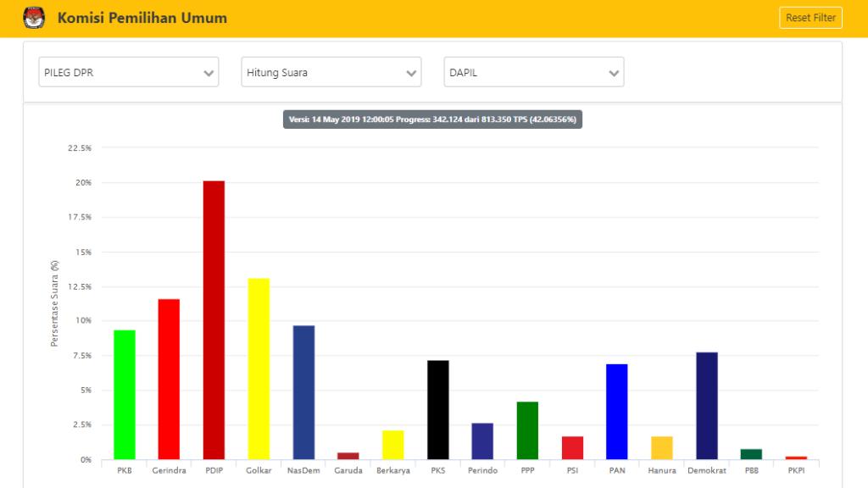Select the yellow Berkarya bar
The width and height of the screenshot is (868, 488).
coord(393,445)
